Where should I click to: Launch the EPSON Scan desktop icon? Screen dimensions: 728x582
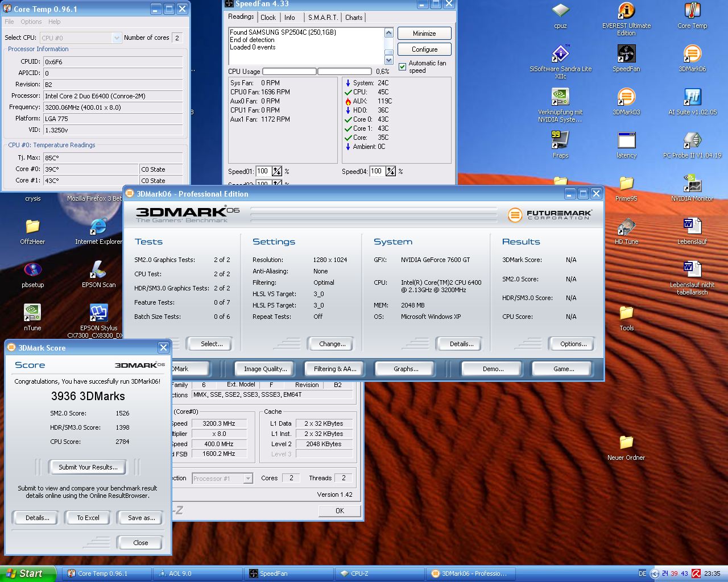pos(98,275)
